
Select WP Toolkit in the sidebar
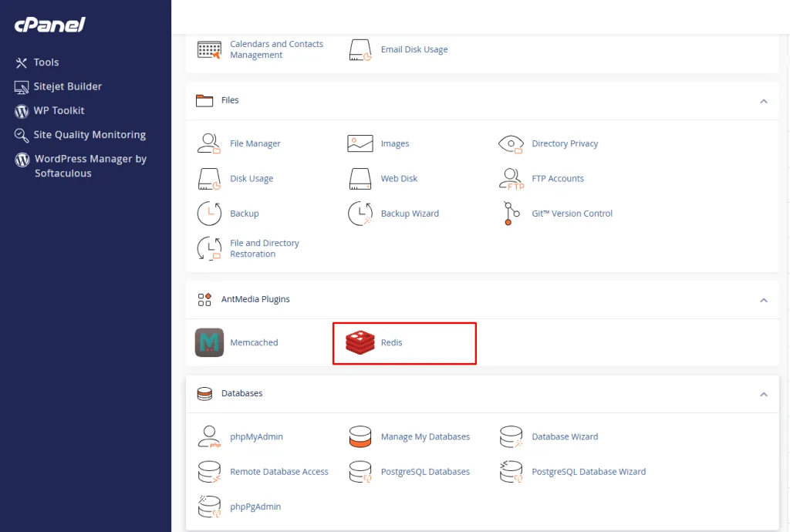point(59,110)
